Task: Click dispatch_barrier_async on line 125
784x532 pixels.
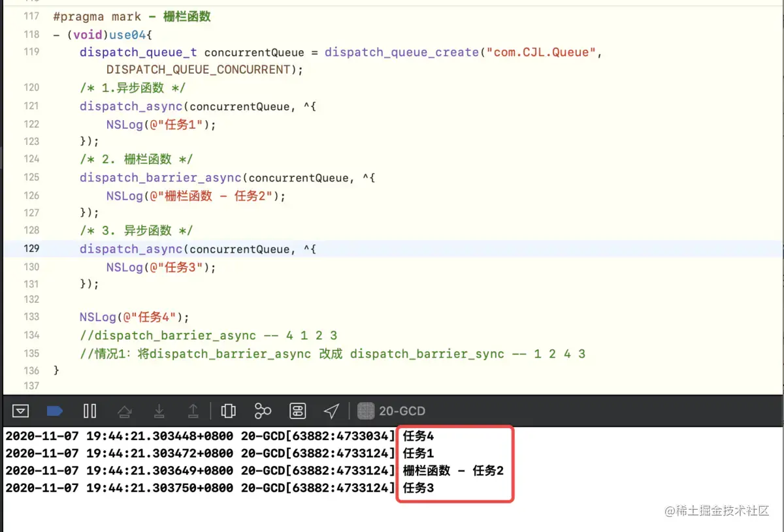Action: (160, 178)
